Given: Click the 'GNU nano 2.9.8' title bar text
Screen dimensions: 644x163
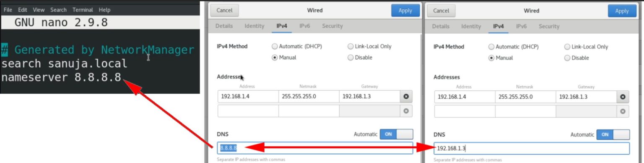Looking at the screenshot, I should [61, 22].
